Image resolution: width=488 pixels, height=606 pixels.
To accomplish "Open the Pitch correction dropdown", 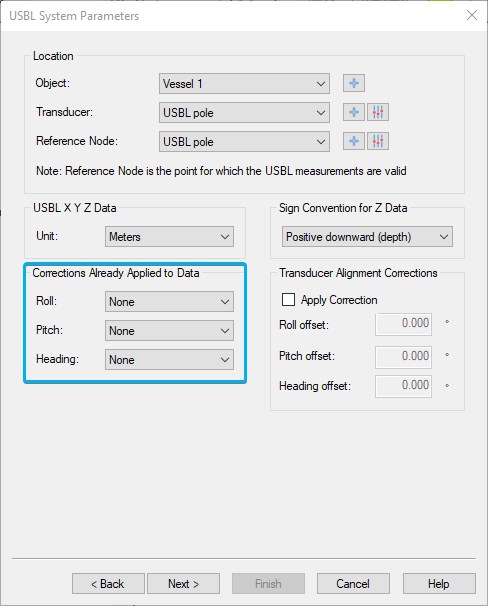I will pos(169,330).
